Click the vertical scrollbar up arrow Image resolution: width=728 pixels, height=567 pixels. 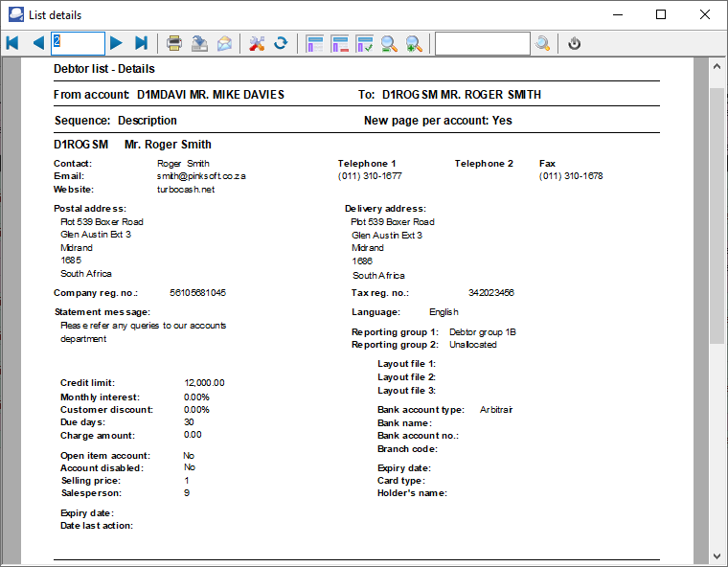(717, 67)
